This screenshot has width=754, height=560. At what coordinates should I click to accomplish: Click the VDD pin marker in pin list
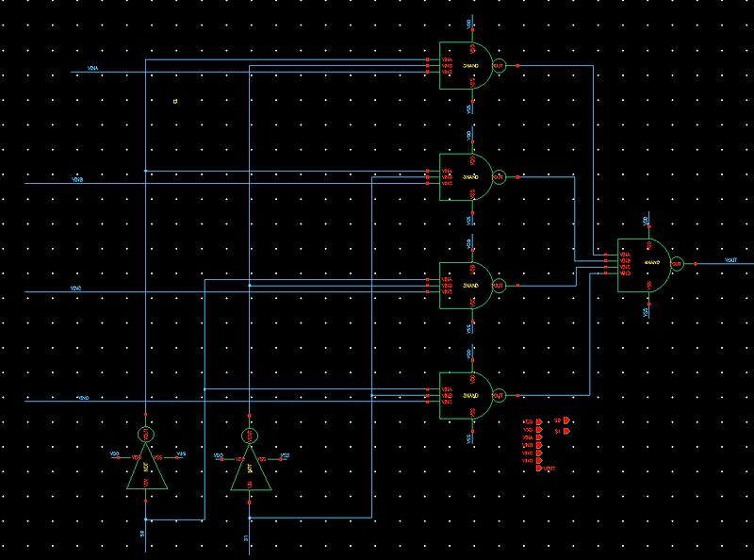(x=538, y=421)
